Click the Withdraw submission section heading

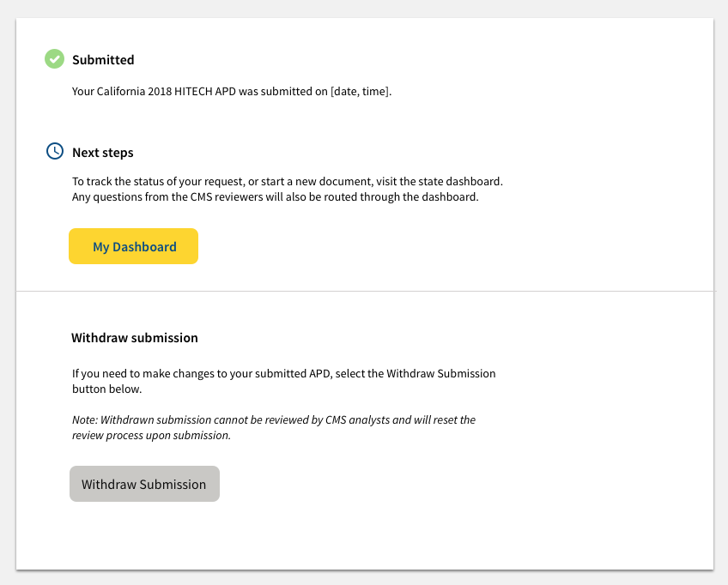pos(136,337)
